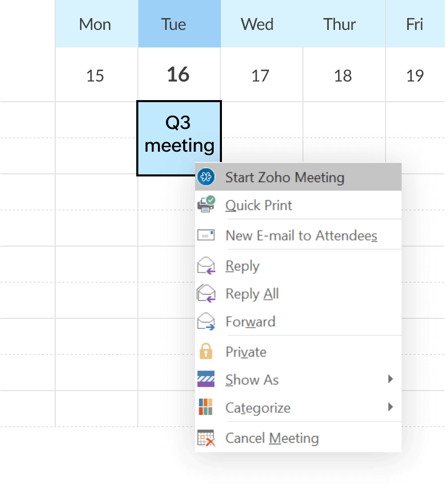Image resolution: width=448 pixels, height=502 pixels.
Task: Expand the Show As submenu arrow
Action: [x=391, y=379]
